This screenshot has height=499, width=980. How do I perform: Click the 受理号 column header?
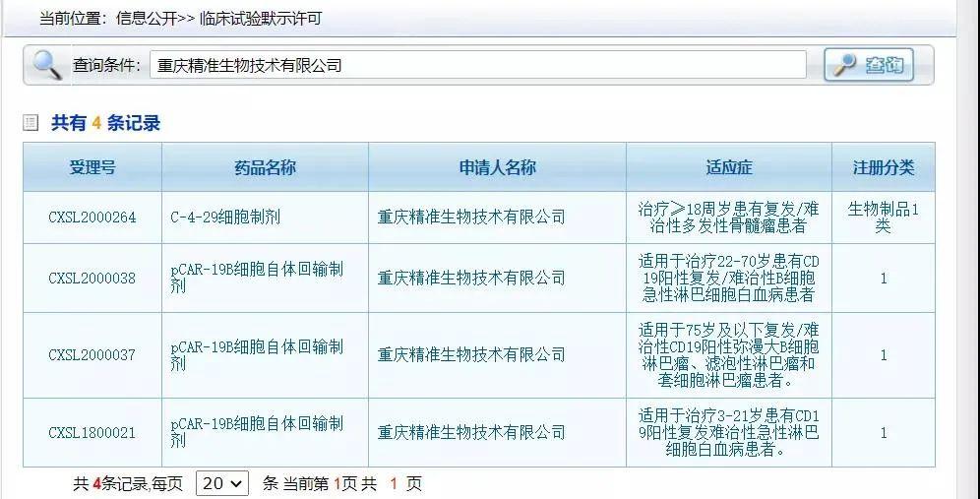92,167
